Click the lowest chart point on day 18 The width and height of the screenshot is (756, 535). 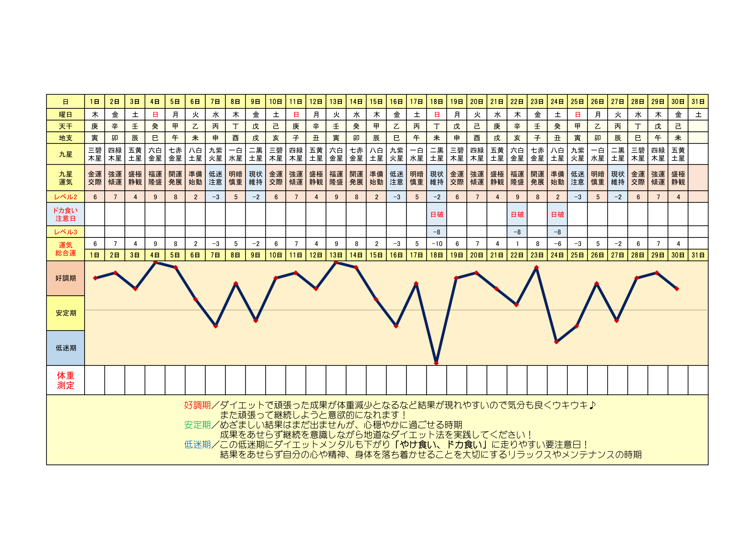[436, 363]
